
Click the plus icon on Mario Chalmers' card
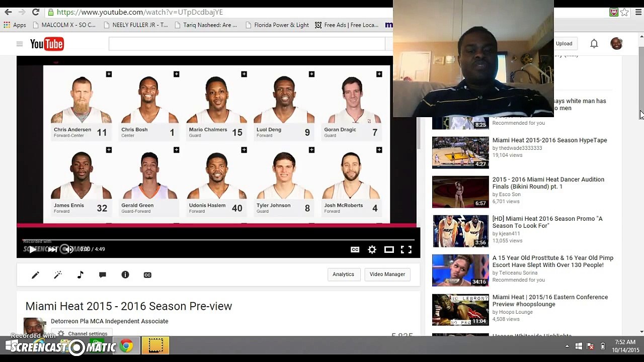click(x=244, y=74)
